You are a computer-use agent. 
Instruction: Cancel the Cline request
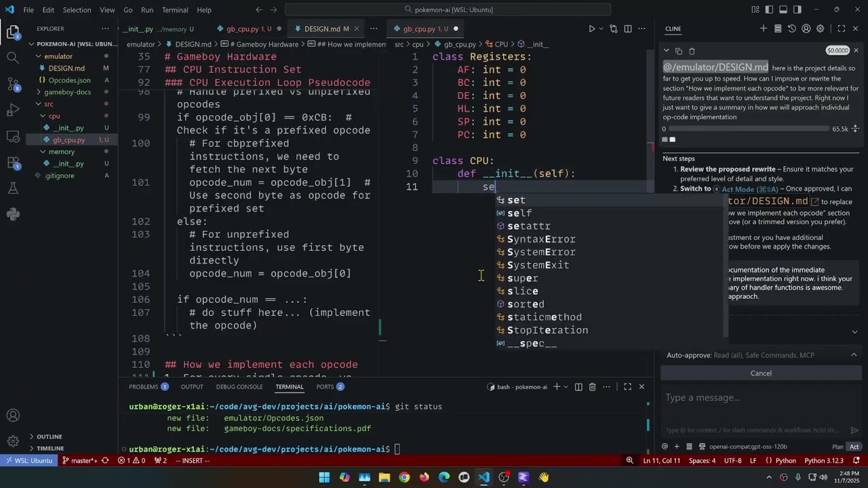point(761,373)
